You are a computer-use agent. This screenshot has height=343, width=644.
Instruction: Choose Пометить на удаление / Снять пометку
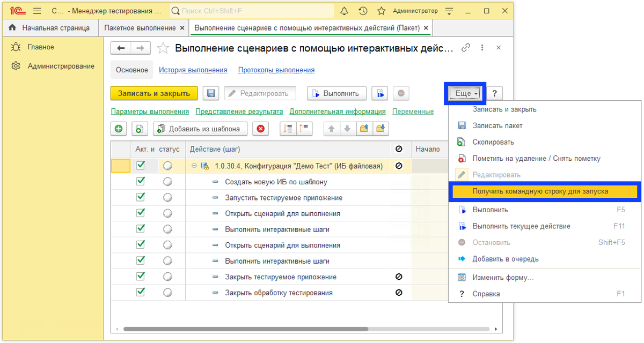tap(545, 159)
